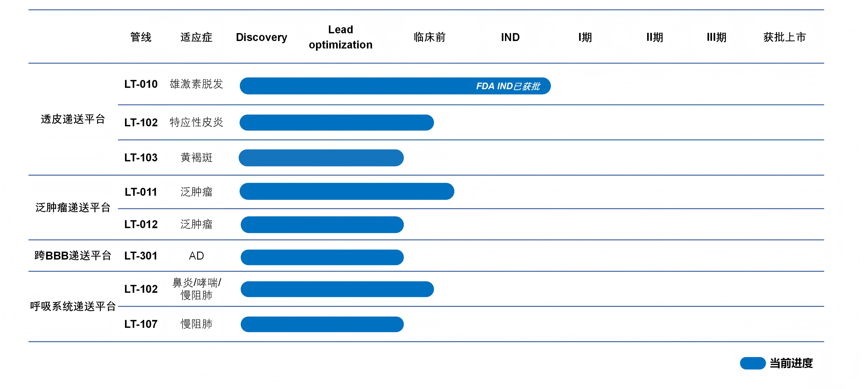Select the 特应性皮炎 indication
The height and width of the screenshot is (389, 868).
point(196,122)
